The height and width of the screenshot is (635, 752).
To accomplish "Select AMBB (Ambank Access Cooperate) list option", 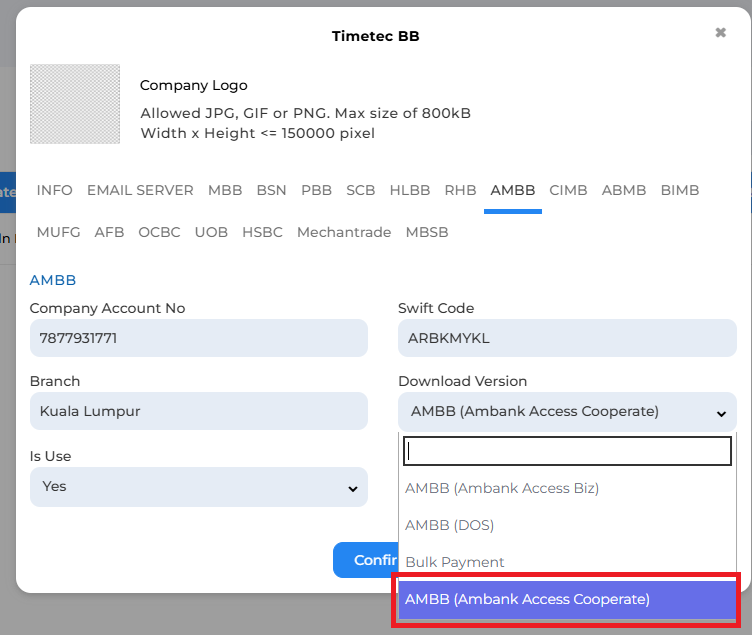I will click(x=567, y=600).
